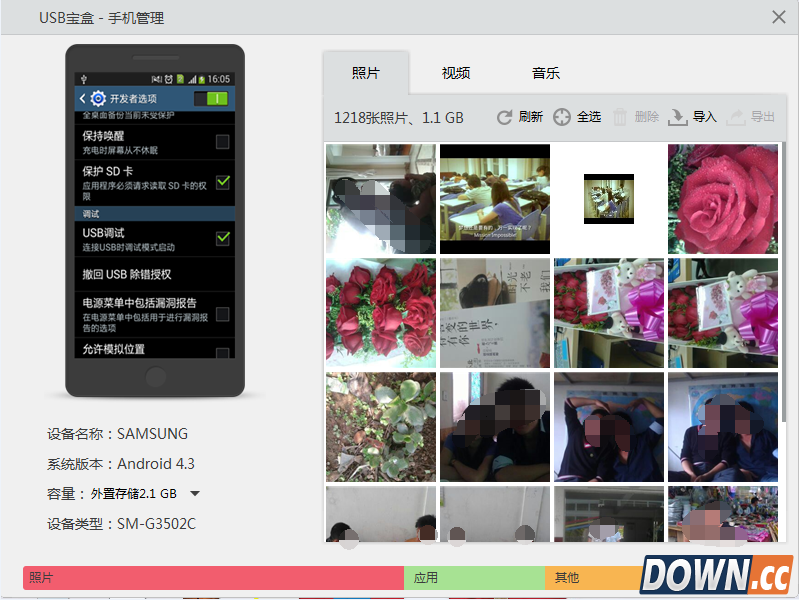Select the 照片 tab
Image resolution: width=799 pixels, height=600 pixels.
point(366,73)
